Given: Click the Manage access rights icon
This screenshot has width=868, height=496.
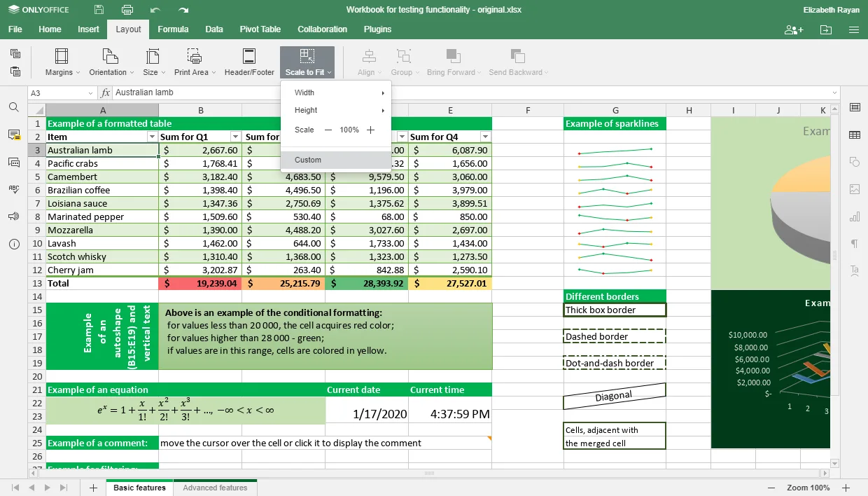Looking at the screenshot, I should (x=794, y=29).
